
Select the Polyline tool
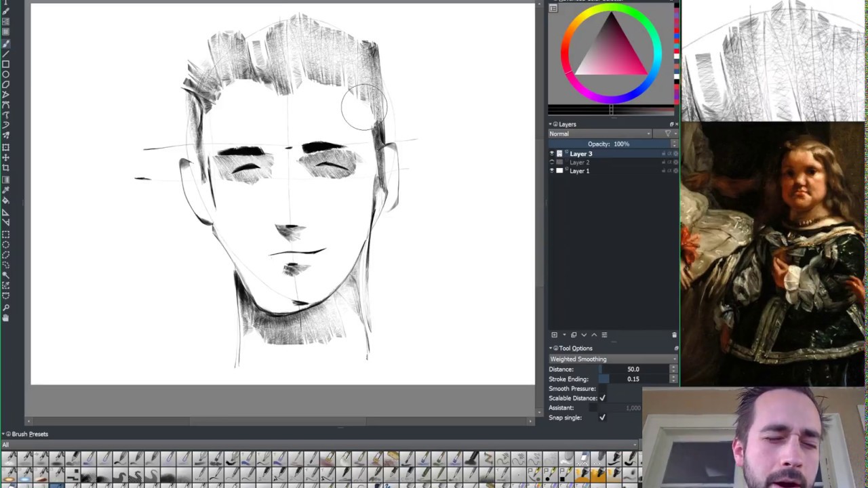click(x=5, y=95)
